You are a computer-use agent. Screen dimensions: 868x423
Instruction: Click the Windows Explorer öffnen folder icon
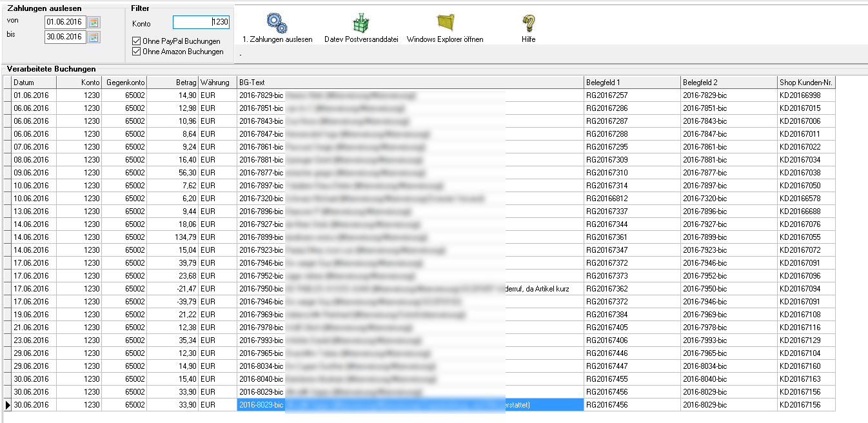(445, 23)
